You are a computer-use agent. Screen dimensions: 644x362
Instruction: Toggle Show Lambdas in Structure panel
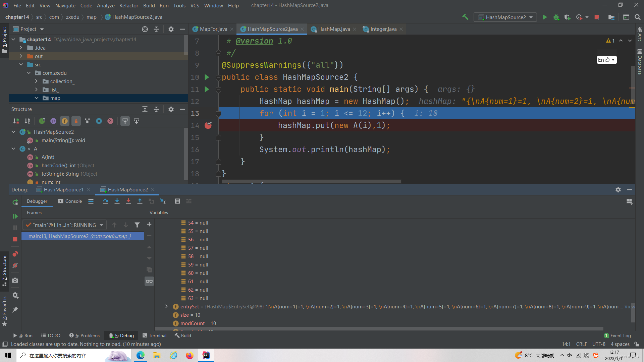(110, 121)
